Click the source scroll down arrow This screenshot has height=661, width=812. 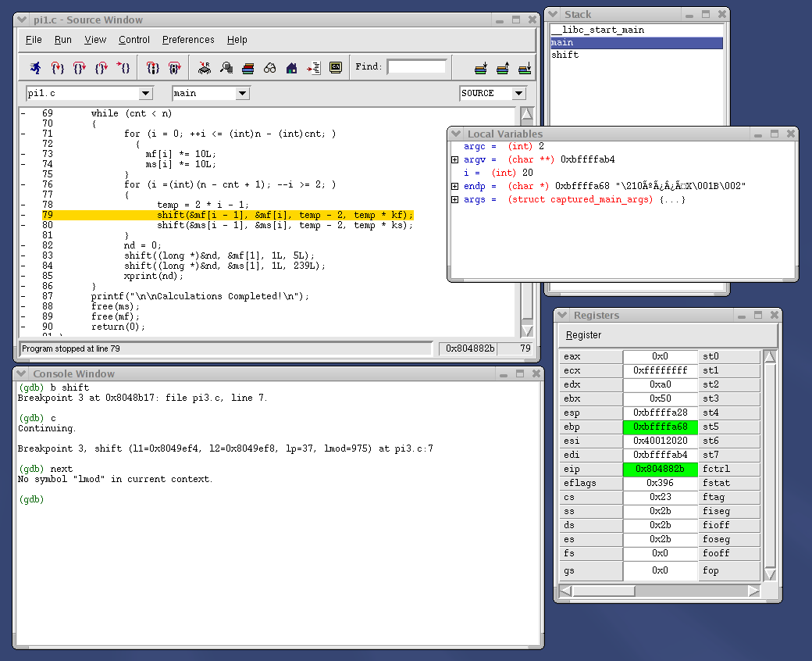point(527,330)
